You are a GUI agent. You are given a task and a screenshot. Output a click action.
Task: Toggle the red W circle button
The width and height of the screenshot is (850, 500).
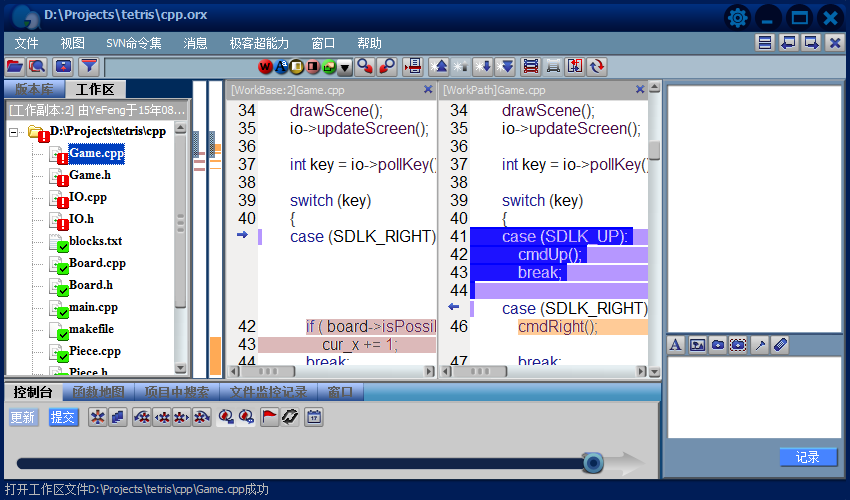[265, 67]
